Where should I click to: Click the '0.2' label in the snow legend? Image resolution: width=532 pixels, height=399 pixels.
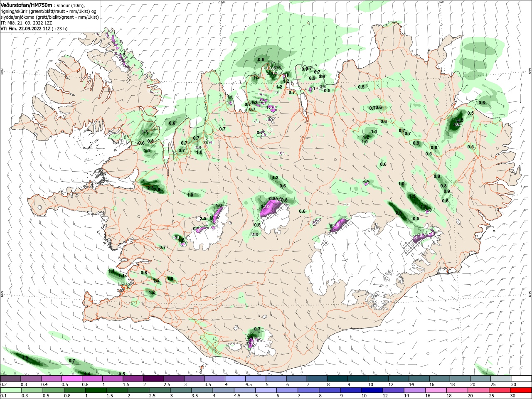3,385
